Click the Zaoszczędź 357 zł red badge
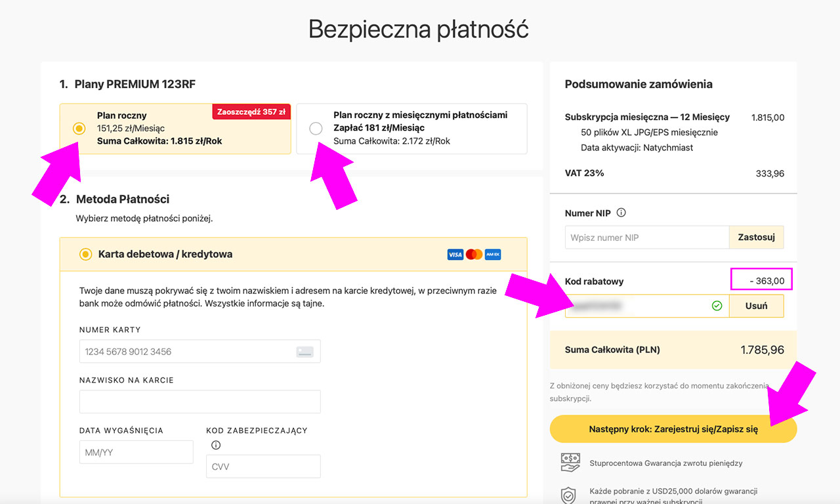This screenshot has height=504, width=840. pos(251,112)
